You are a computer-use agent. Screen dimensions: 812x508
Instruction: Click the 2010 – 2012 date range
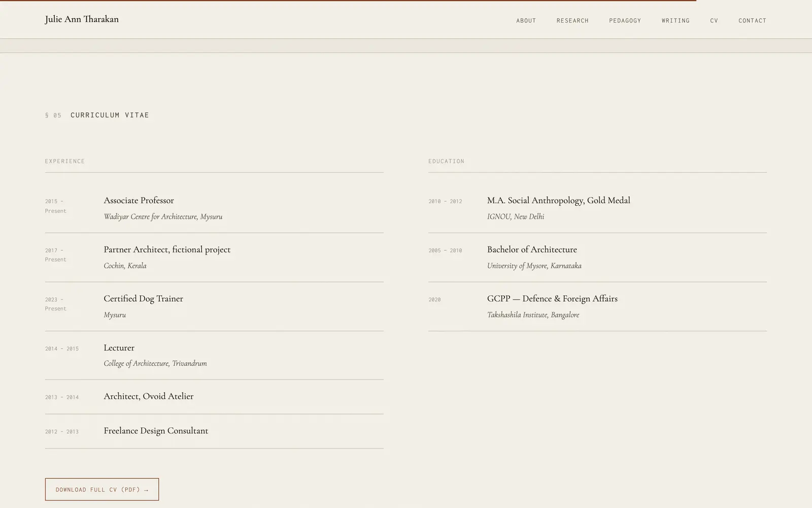(x=445, y=202)
